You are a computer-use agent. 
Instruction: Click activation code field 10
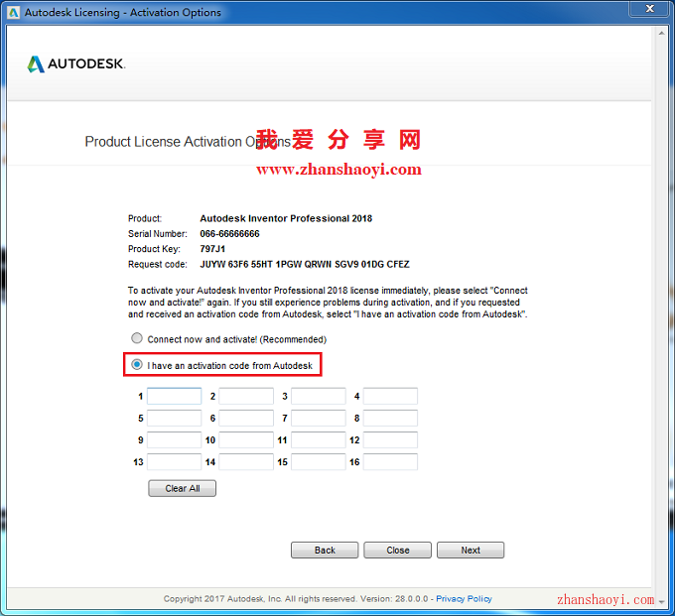(x=246, y=440)
